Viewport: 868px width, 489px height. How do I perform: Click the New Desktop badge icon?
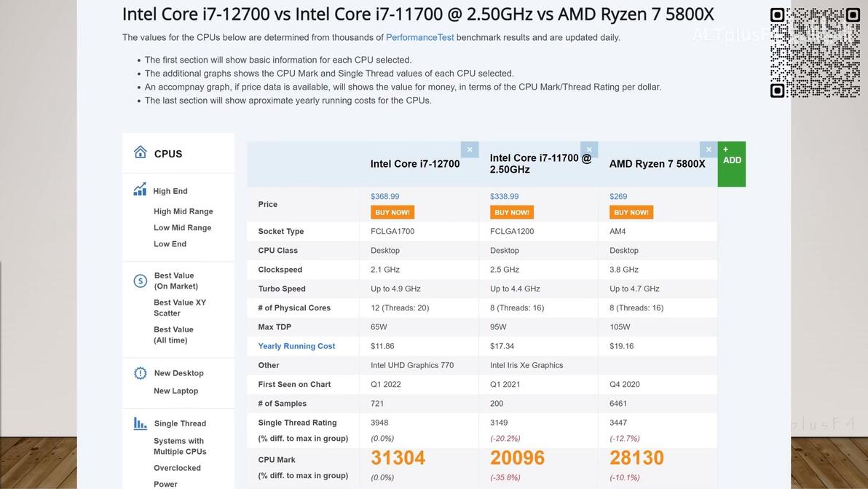(141, 373)
